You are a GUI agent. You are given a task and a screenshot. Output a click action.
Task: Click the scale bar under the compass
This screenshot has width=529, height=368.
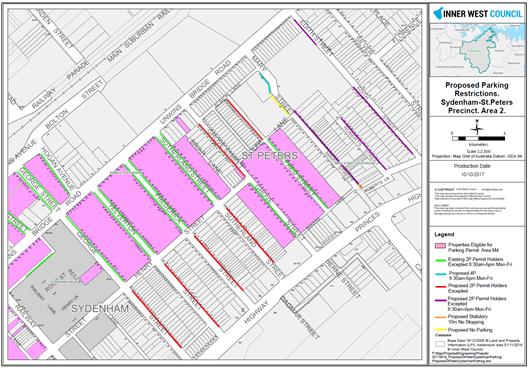click(x=478, y=138)
